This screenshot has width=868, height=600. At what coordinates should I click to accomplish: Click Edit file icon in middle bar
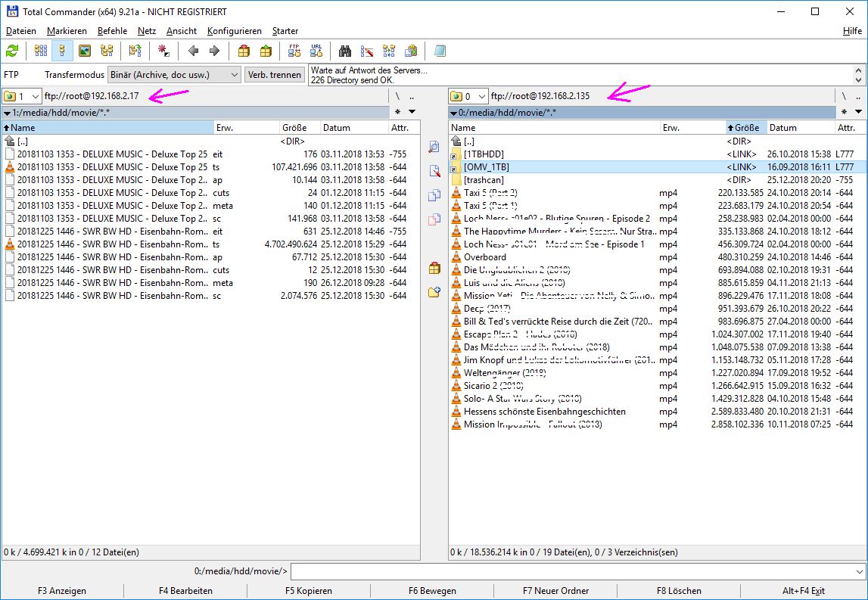tap(434, 170)
